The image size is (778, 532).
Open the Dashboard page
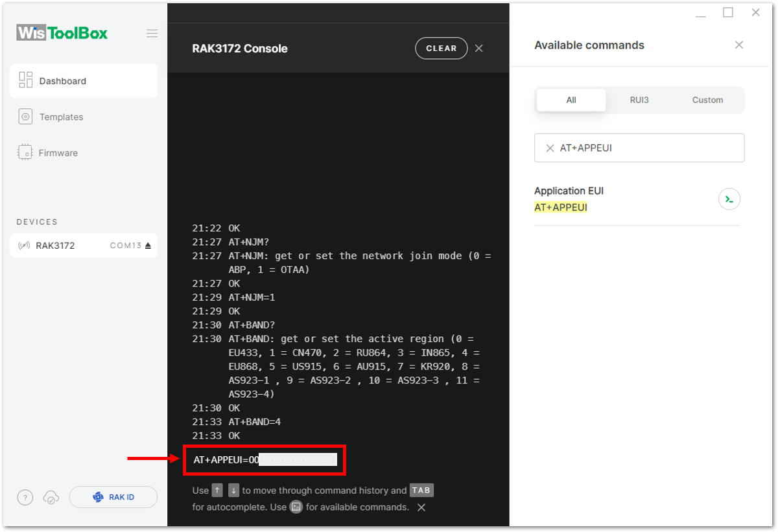pyautogui.click(x=84, y=81)
